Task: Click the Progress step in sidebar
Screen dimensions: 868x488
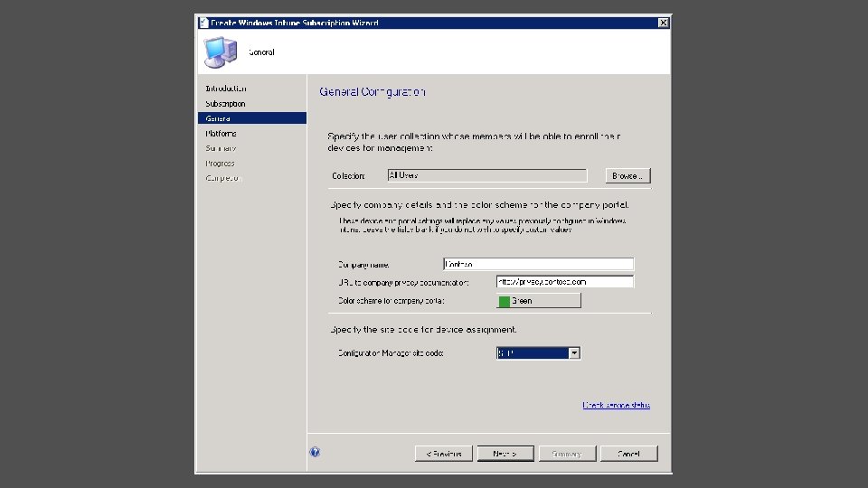Action: (220, 164)
